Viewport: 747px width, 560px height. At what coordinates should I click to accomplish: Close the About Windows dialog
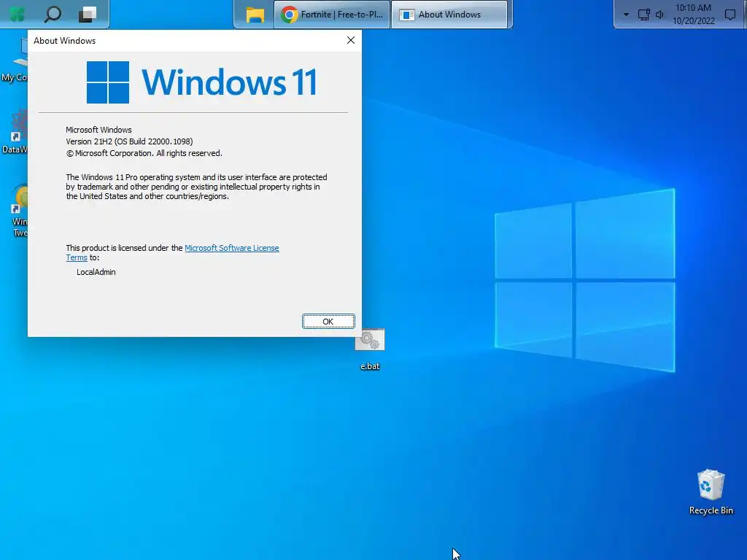click(x=351, y=41)
